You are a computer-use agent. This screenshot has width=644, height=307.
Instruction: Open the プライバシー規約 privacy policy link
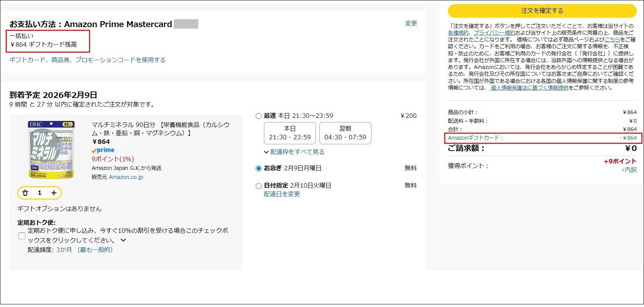(x=494, y=33)
